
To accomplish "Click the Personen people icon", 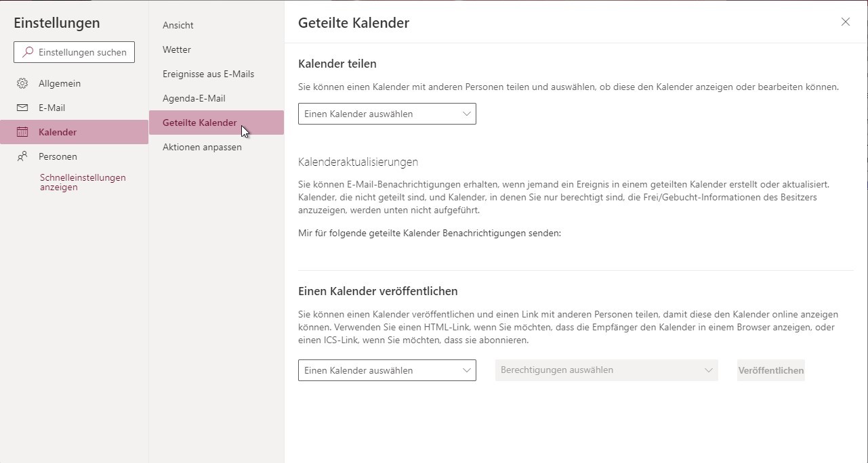I will tap(22, 156).
